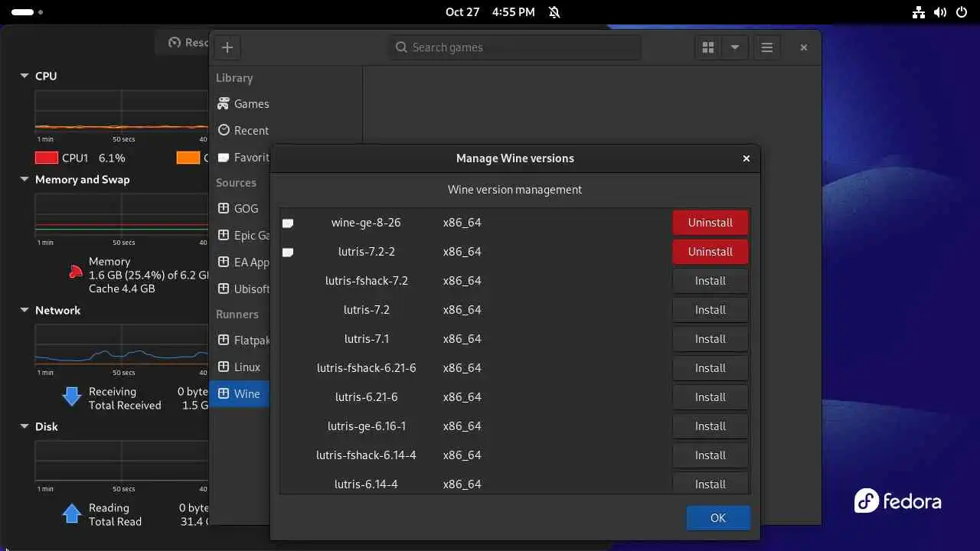Image resolution: width=980 pixels, height=551 pixels.
Task: Close the Manage Wine versions dialog
Action: [x=746, y=158]
